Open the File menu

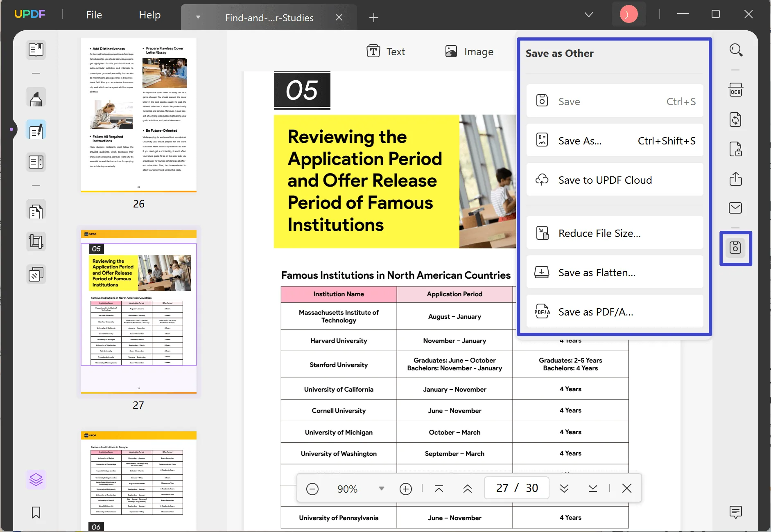[94, 15]
